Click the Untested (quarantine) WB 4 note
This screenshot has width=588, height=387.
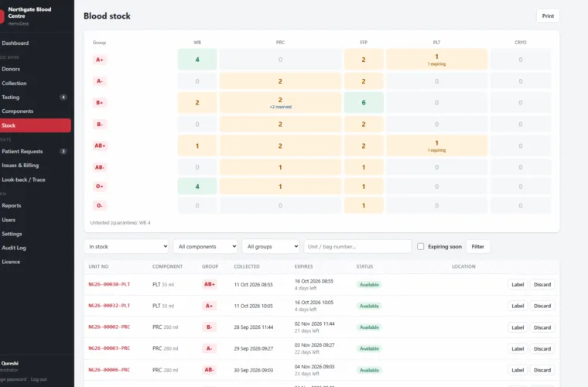121,223
